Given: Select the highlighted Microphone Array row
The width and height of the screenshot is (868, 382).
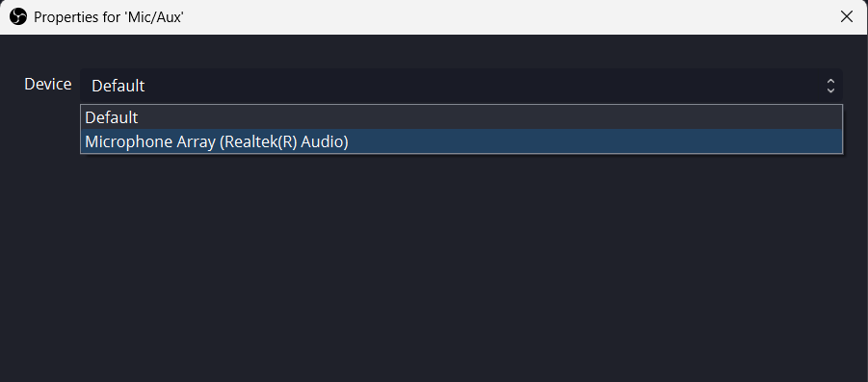Looking at the screenshot, I should [461, 141].
